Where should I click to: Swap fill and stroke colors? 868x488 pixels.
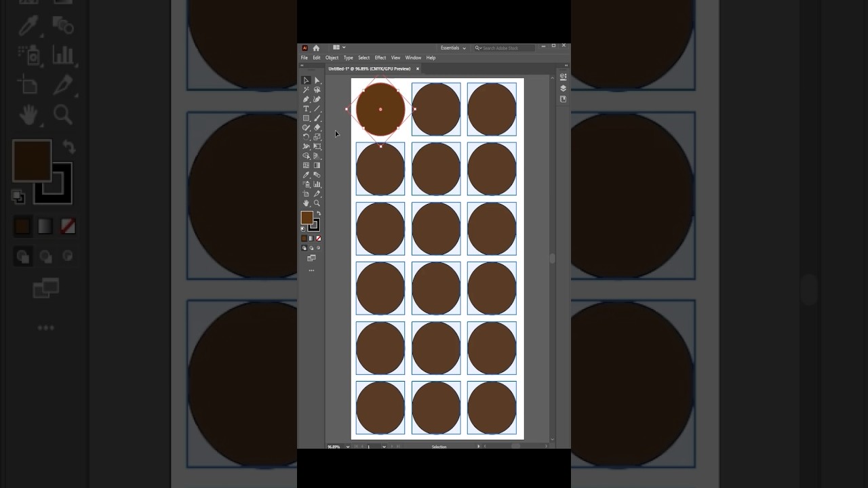(318, 213)
